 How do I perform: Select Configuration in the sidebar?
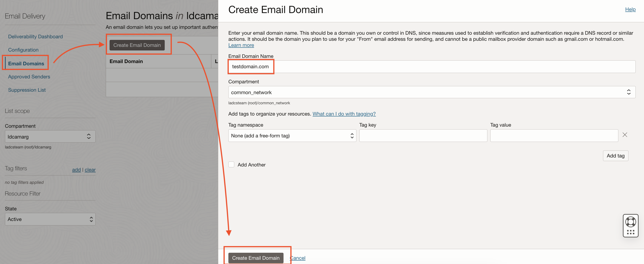point(23,50)
